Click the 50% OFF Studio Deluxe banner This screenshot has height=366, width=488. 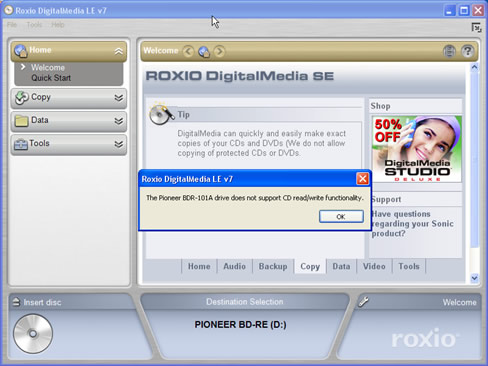click(417, 149)
